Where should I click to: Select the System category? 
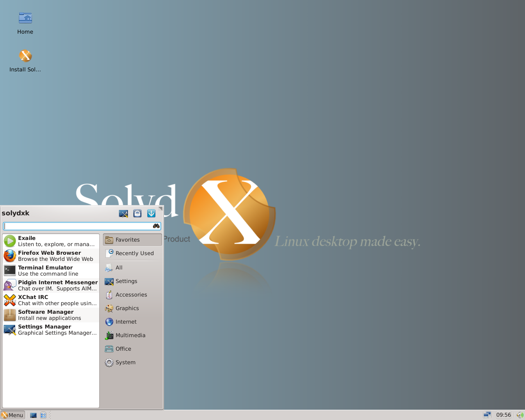click(132, 363)
